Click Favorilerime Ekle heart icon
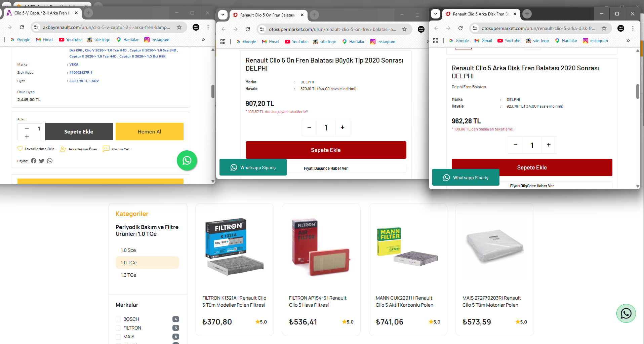Viewport: 644px width, 344px height. (x=20, y=149)
